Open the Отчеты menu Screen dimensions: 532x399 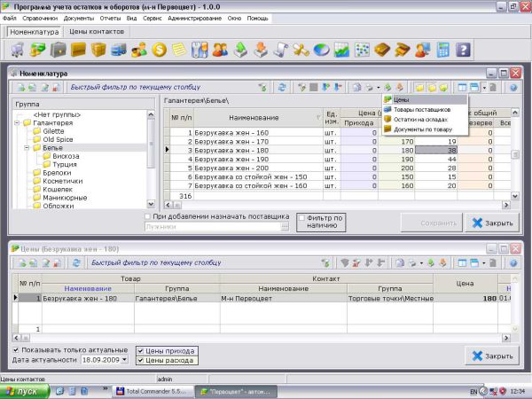click(x=110, y=19)
